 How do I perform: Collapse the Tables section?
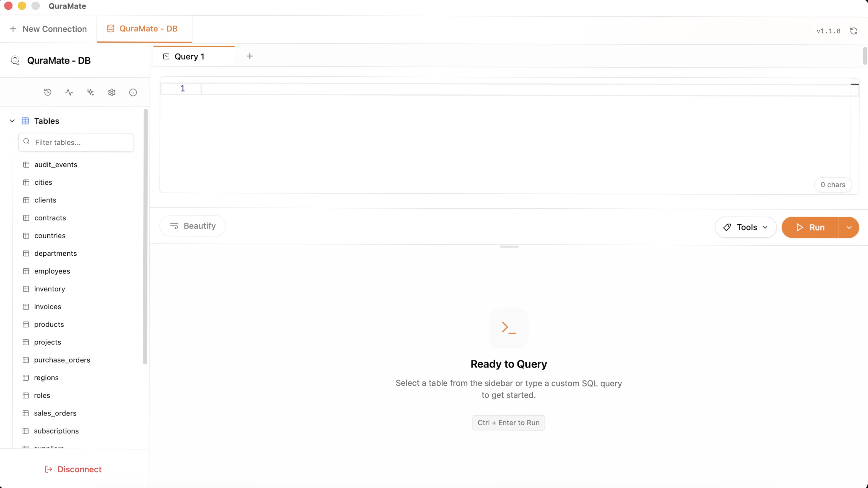pos(12,120)
